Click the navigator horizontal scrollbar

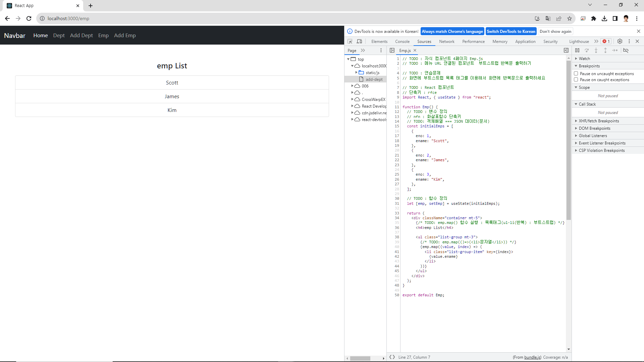360,358
